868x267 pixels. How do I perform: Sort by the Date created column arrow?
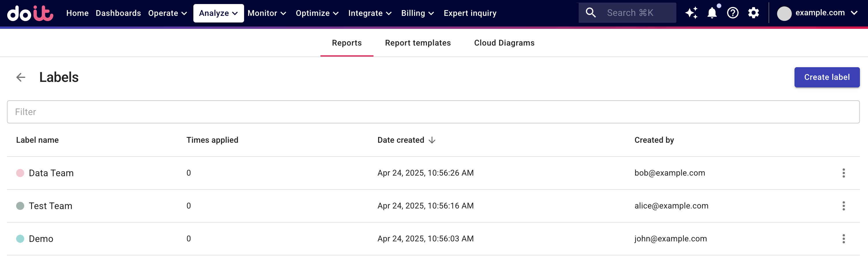[432, 140]
